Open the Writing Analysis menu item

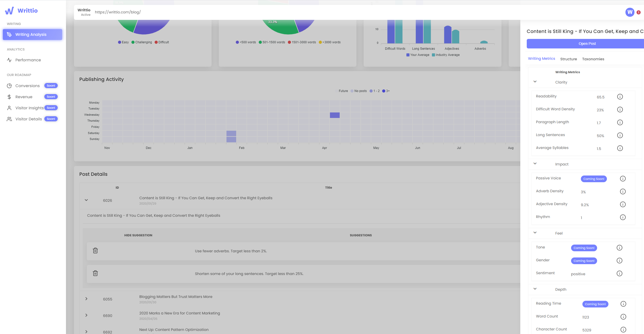(x=32, y=35)
